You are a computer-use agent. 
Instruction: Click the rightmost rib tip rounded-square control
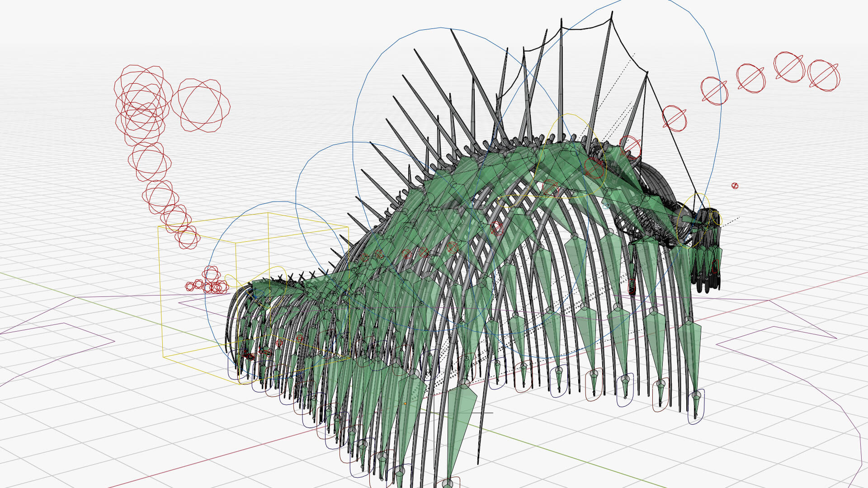tap(696, 407)
